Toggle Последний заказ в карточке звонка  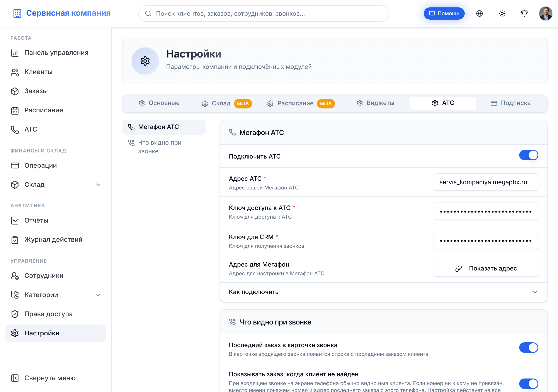(x=528, y=348)
